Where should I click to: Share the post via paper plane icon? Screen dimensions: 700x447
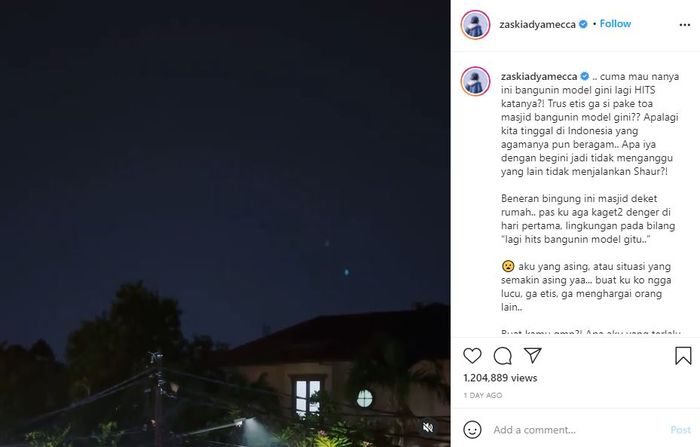533,355
